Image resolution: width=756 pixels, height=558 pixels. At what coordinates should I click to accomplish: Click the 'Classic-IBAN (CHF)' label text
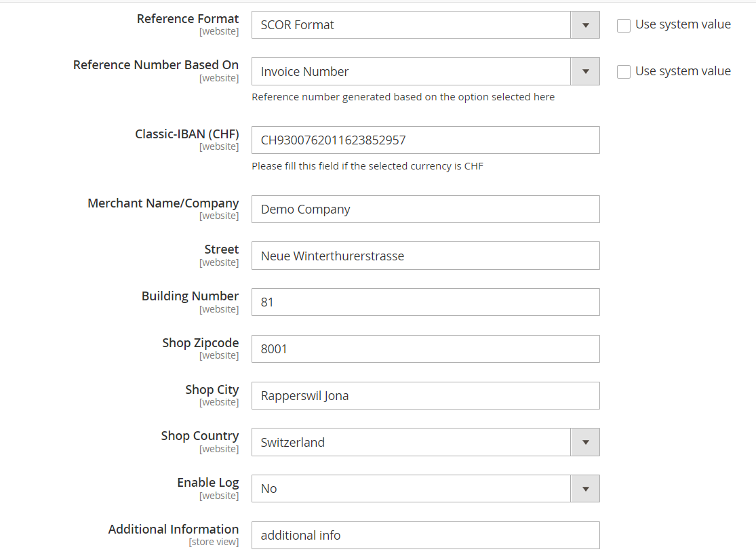[186, 134]
